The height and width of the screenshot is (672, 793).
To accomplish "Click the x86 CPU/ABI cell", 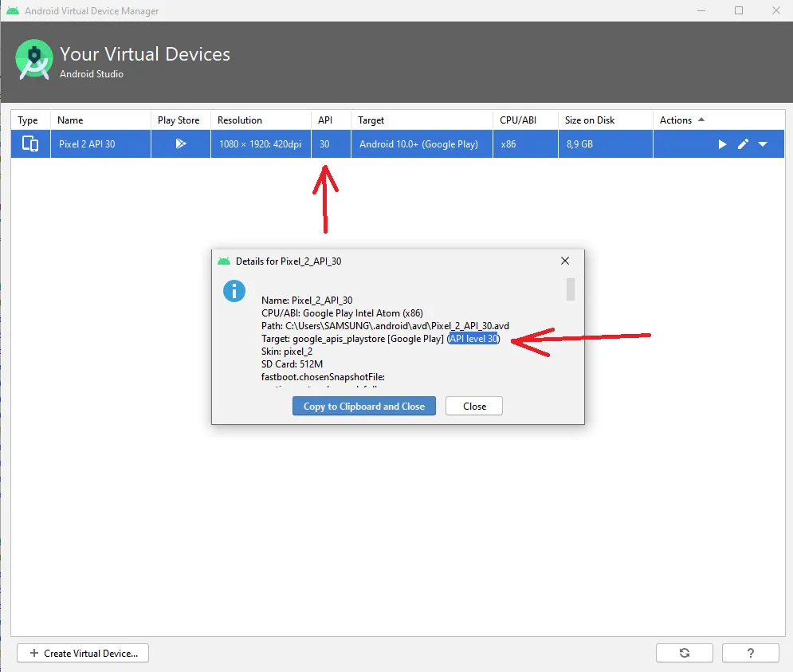I will (525, 143).
